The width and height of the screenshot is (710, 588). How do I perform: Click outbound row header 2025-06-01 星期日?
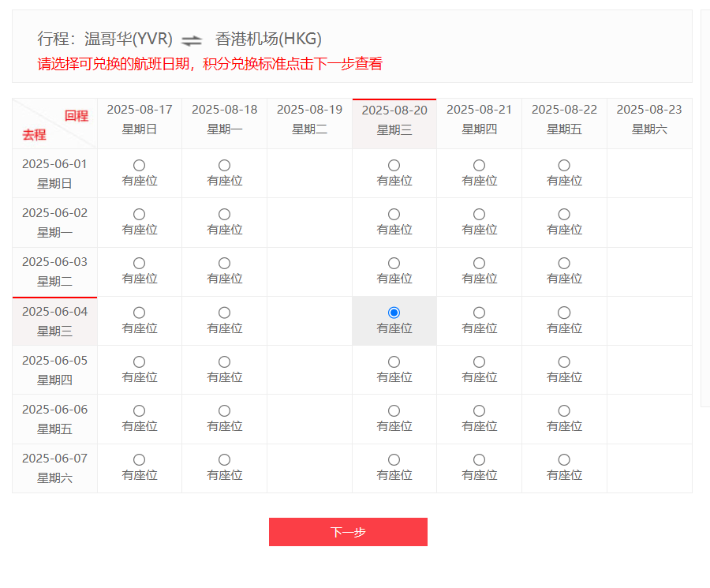54,174
